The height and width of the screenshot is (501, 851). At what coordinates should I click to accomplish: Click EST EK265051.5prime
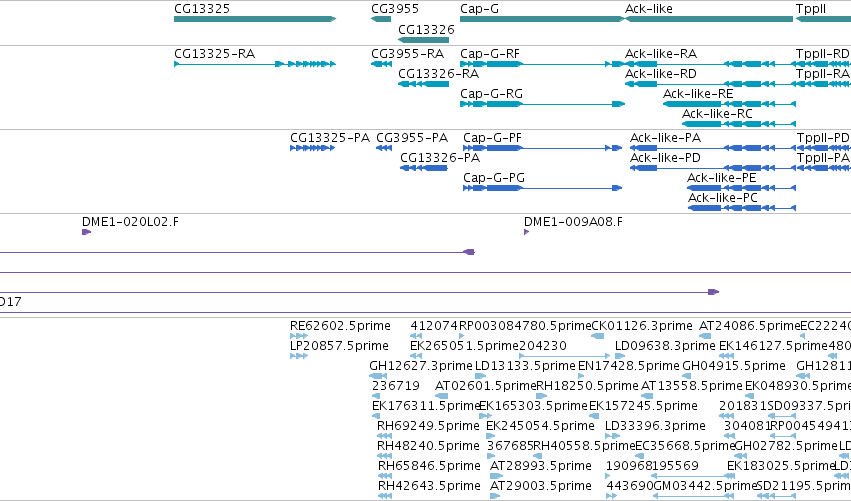click(x=464, y=346)
